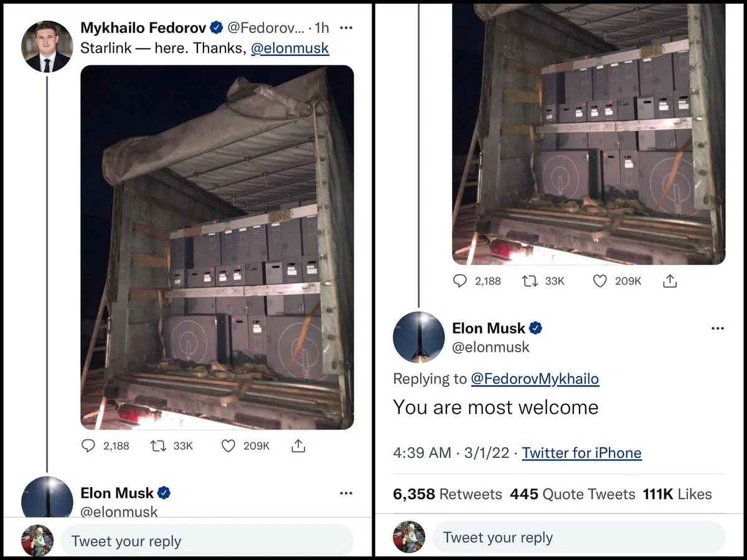Open @FedorovMykhailo replying-to link
The height and width of the screenshot is (560, 747).
[x=535, y=378]
